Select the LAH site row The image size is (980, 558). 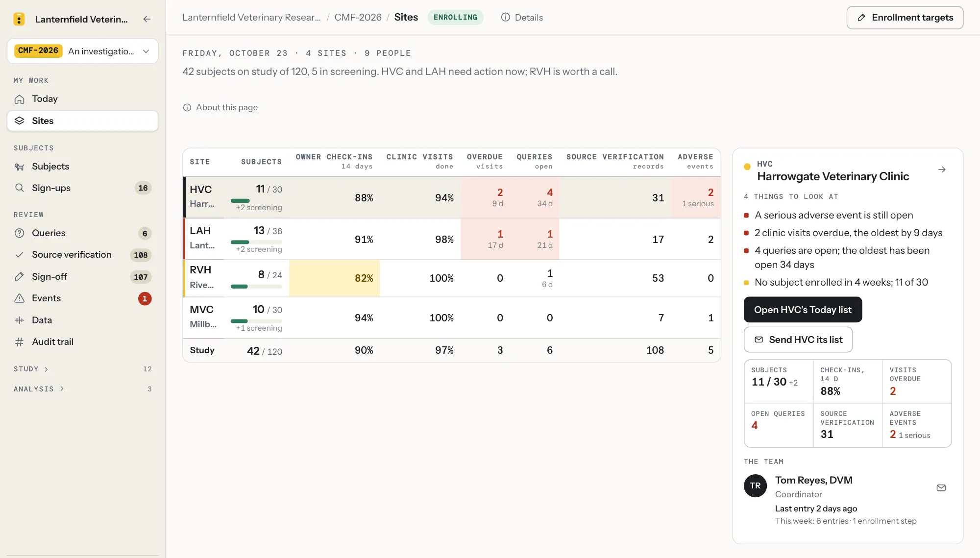(x=452, y=239)
